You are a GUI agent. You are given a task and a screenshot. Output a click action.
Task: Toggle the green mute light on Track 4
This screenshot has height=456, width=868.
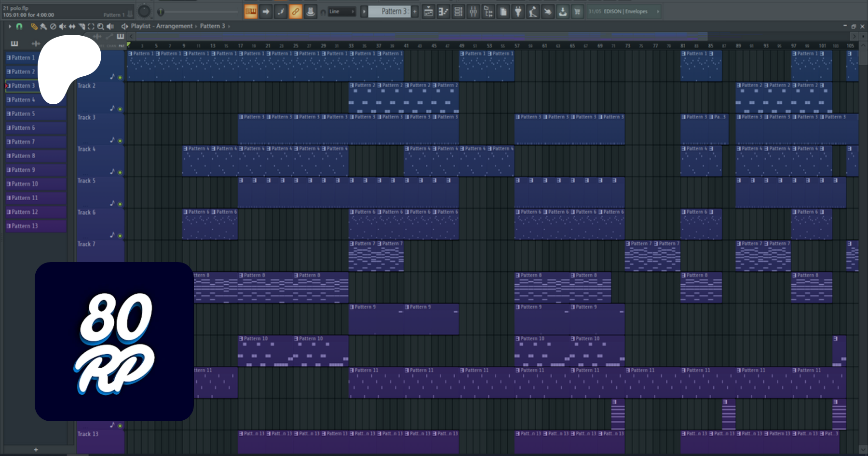pos(120,173)
